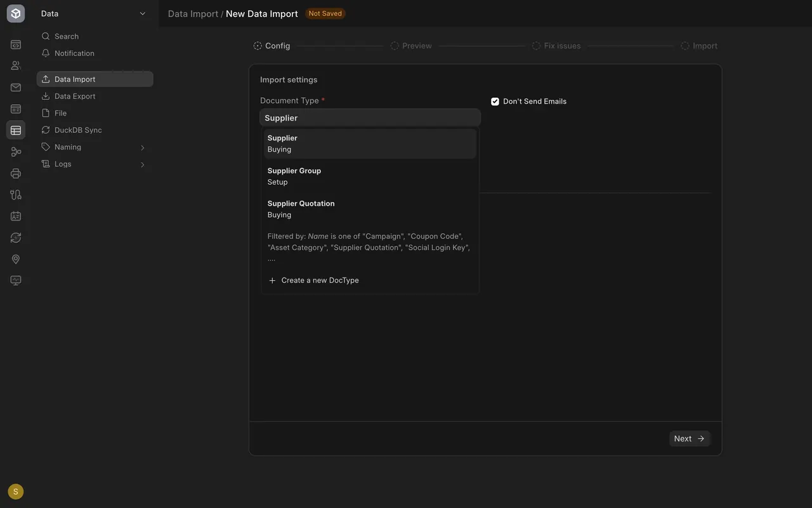Switch to the Fix issues step
Viewport: 812px width, 508px height.
[556, 46]
